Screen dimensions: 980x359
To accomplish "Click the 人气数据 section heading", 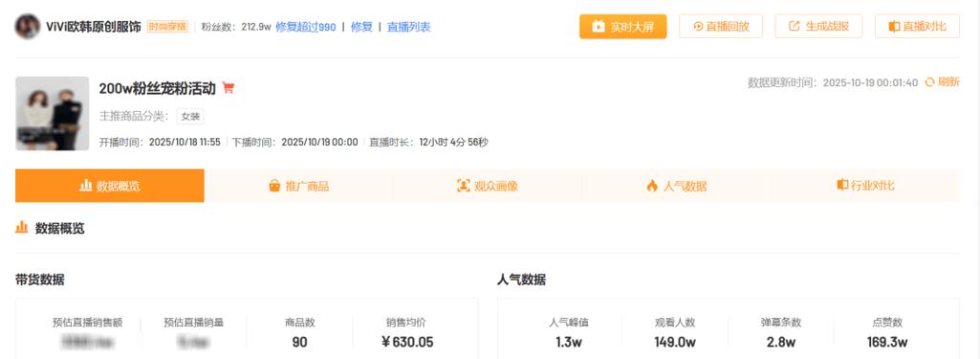I will (x=521, y=280).
